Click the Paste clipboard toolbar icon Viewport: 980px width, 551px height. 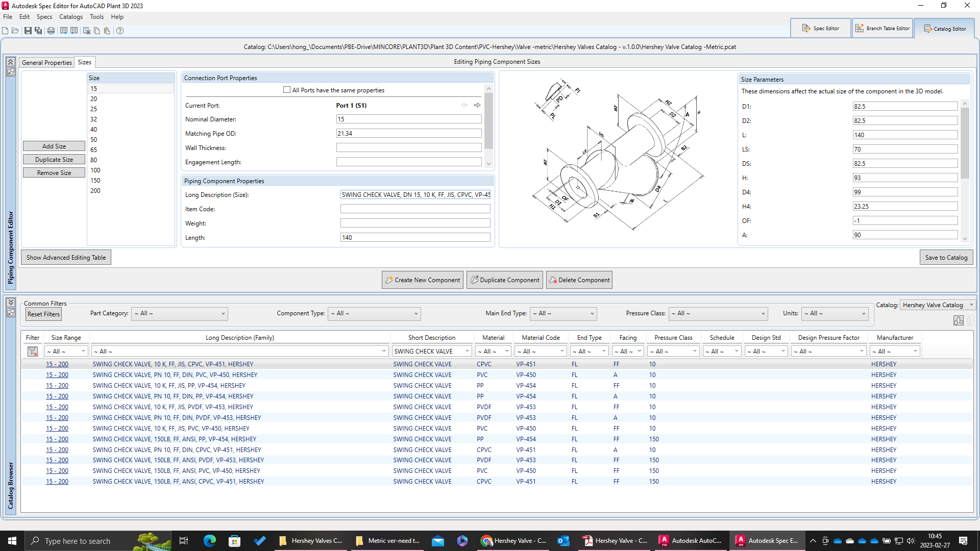coord(107,31)
